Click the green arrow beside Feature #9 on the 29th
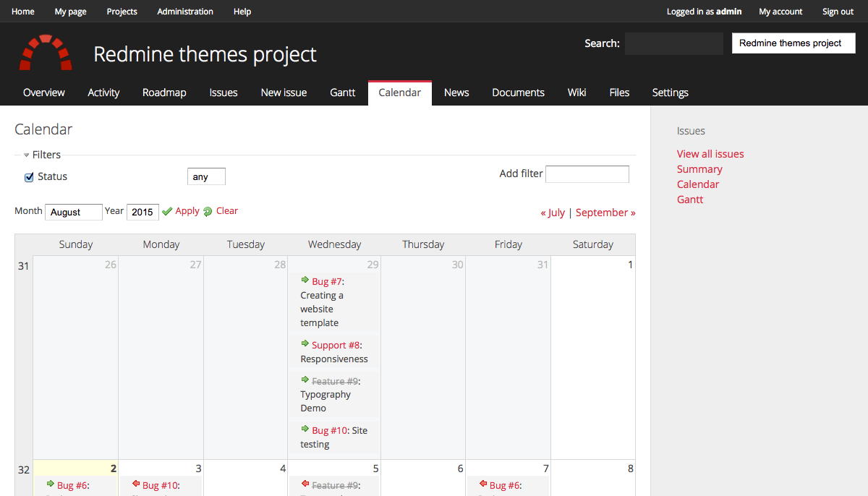Image resolution: width=868 pixels, height=496 pixels. coord(305,380)
